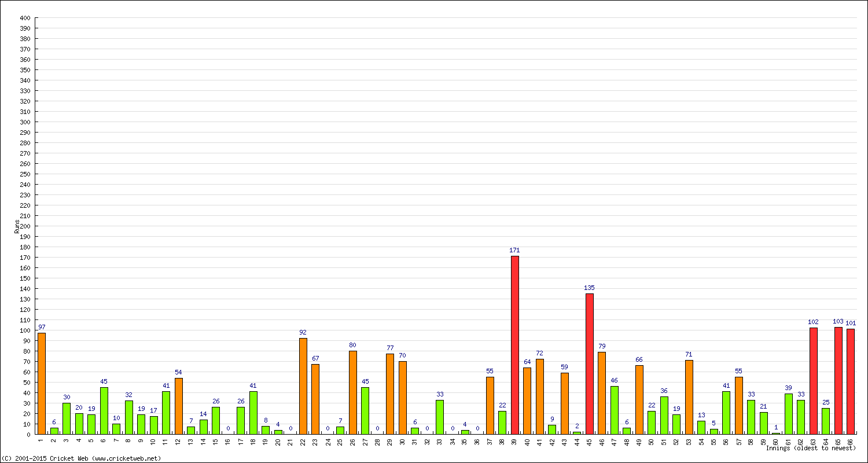Select the 150 tick on the y-axis
The width and height of the screenshot is (868, 463).
coord(24,278)
